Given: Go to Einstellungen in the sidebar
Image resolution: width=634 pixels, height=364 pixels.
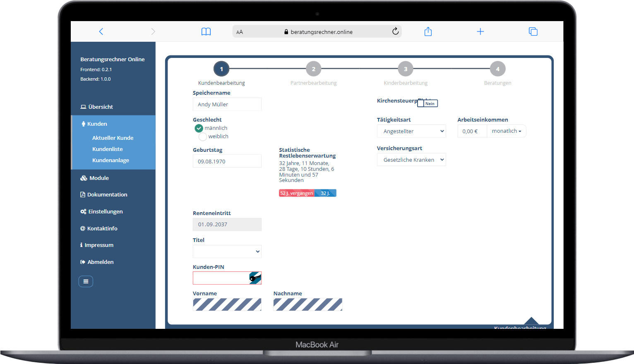Looking at the screenshot, I should (105, 211).
